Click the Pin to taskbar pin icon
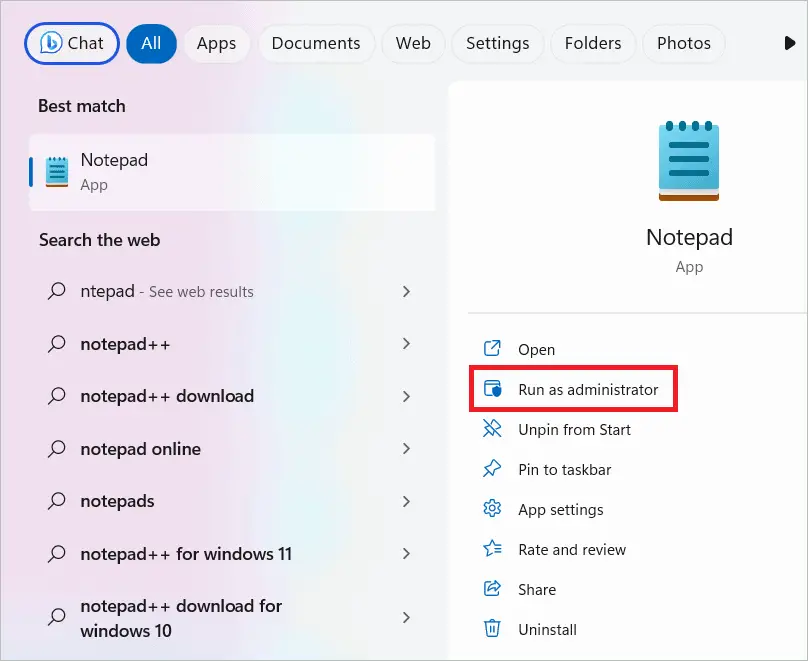808x661 pixels. pos(492,469)
